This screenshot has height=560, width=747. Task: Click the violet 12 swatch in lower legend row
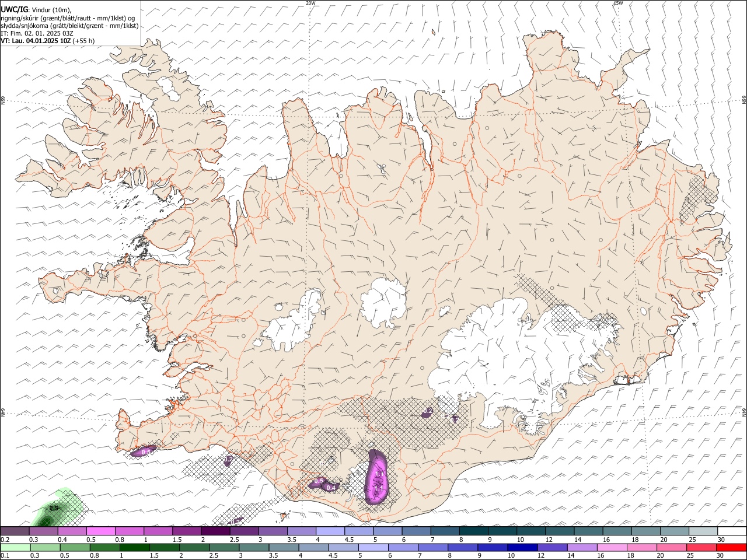coord(552,548)
